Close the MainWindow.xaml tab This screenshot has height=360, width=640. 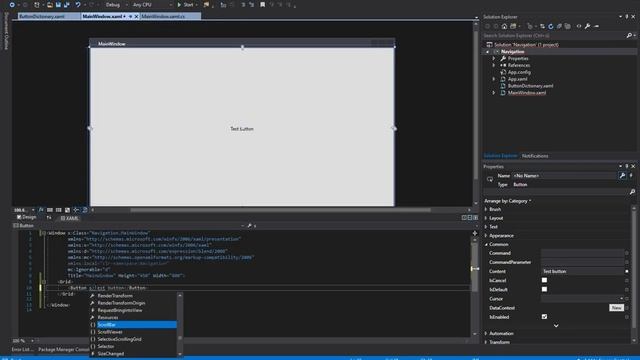point(136,17)
